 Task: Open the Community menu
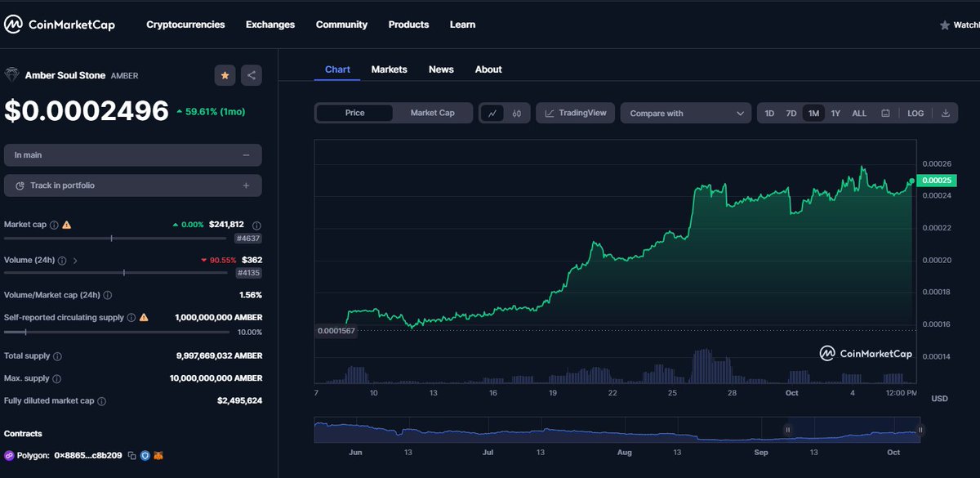[x=341, y=25]
